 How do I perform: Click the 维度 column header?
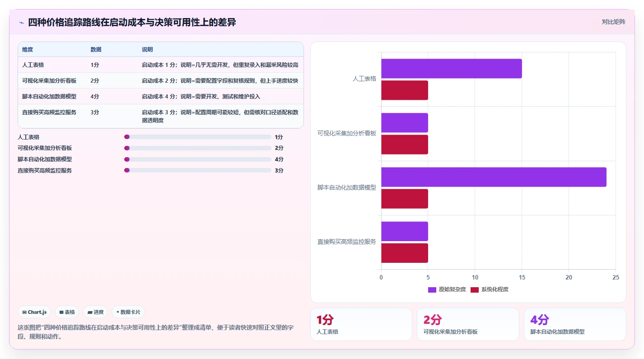[28, 49]
